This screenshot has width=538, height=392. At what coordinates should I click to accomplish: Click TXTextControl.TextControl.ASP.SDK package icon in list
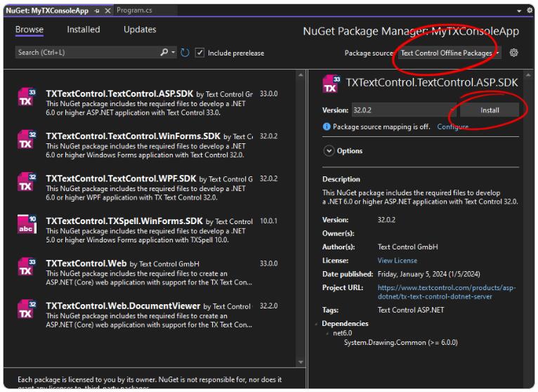[27, 98]
